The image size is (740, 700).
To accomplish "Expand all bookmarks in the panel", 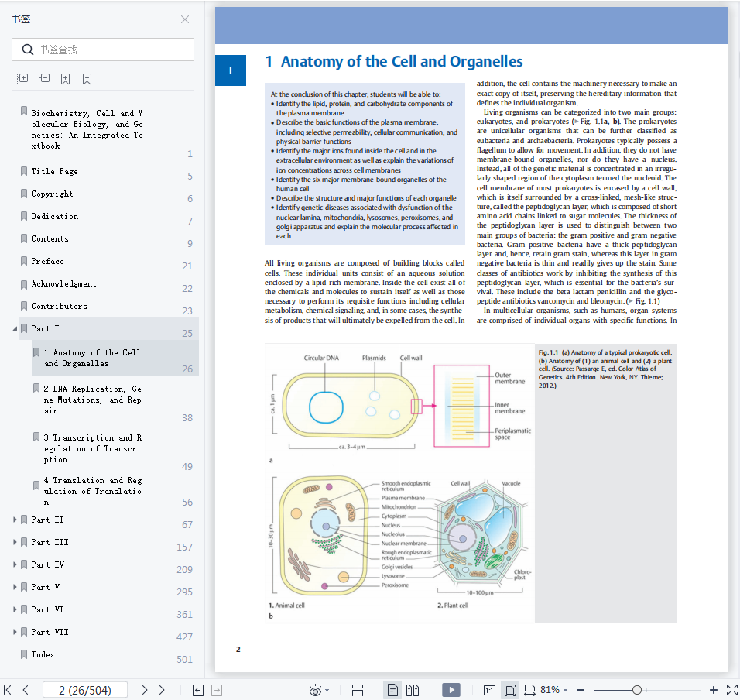I will click(22, 79).
